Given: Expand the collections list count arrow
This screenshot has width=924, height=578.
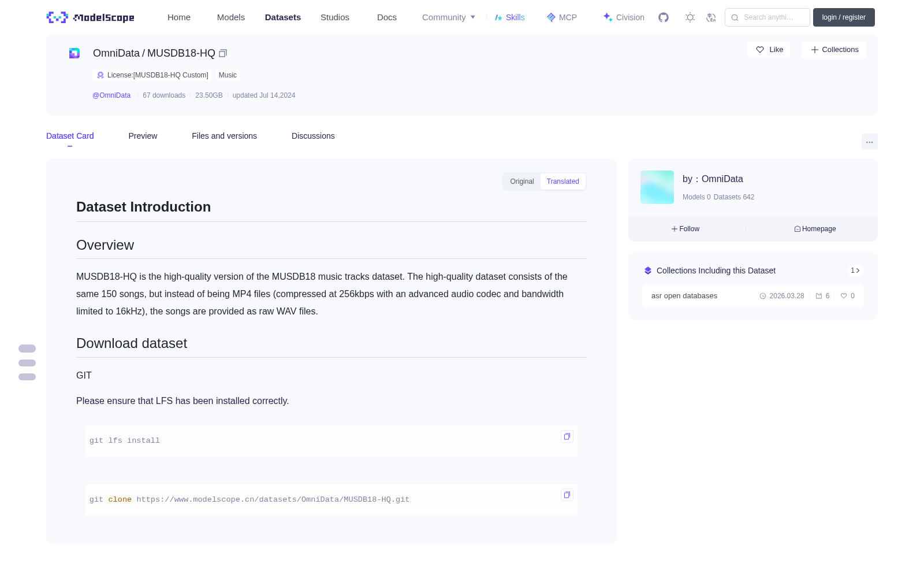Looking at the screenshot, I should (x=855, y=271).
